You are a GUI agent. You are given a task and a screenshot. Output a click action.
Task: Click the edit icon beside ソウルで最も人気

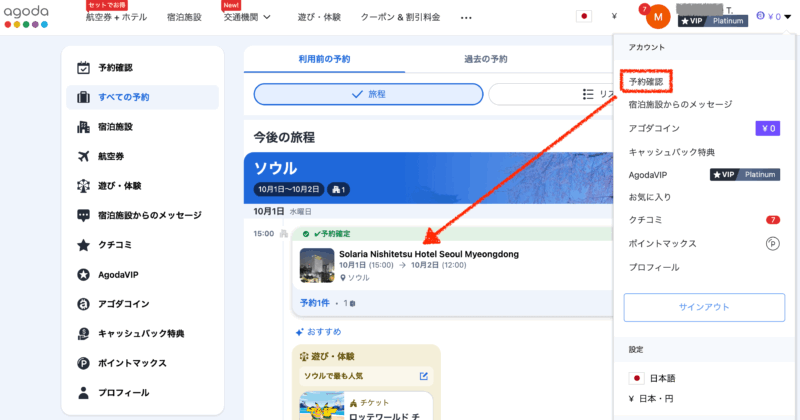click(423, 376)
